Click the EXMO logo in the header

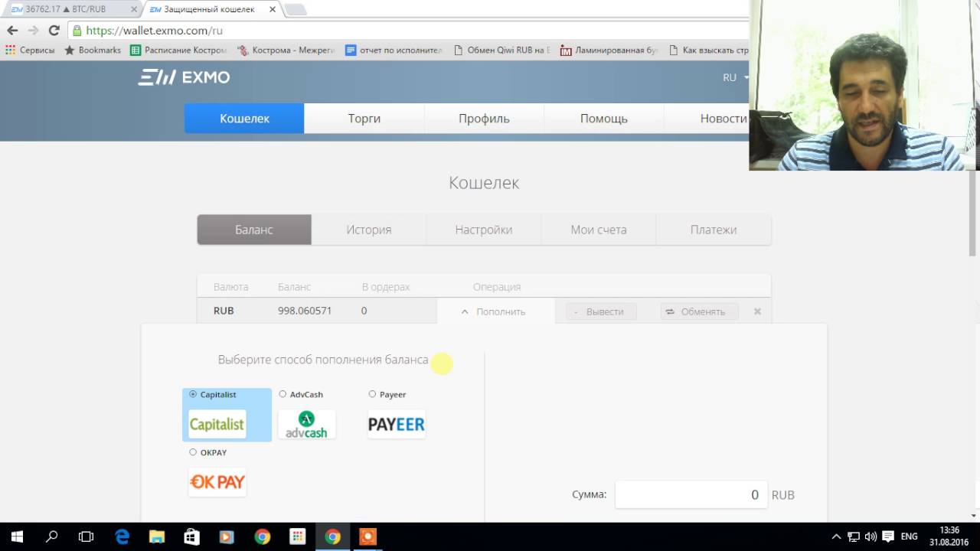click(184, 77)
